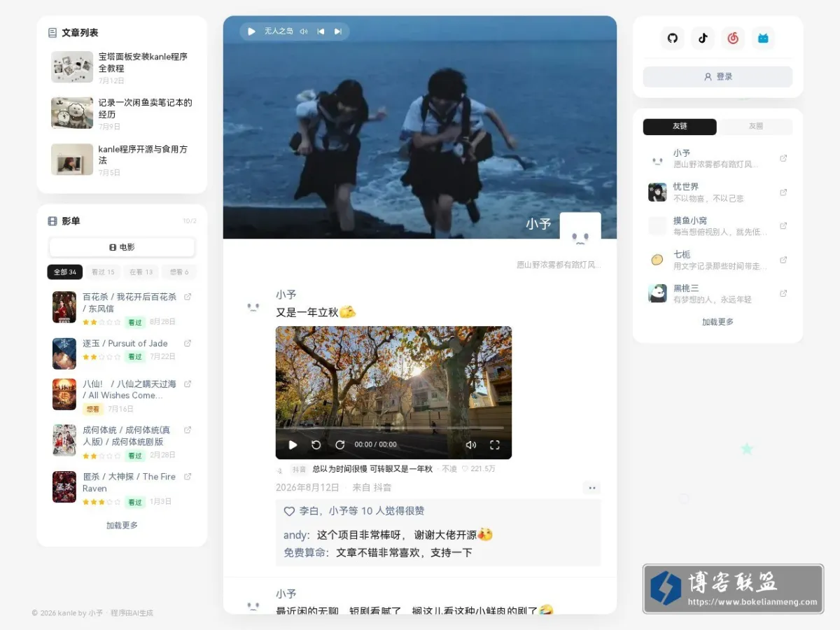Click poster of 匿杀 / 大神探
This screenshot has height=630, width=840.
coord(64,487)
